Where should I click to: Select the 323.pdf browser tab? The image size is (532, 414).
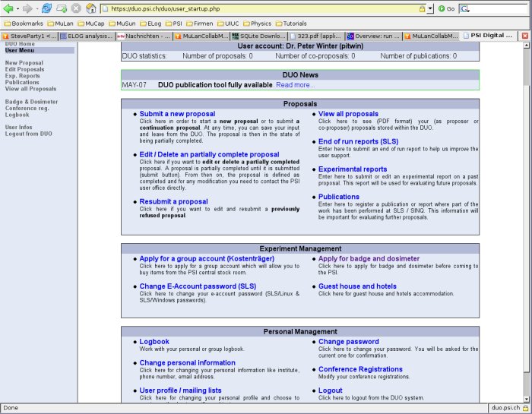tap(315, 36)
